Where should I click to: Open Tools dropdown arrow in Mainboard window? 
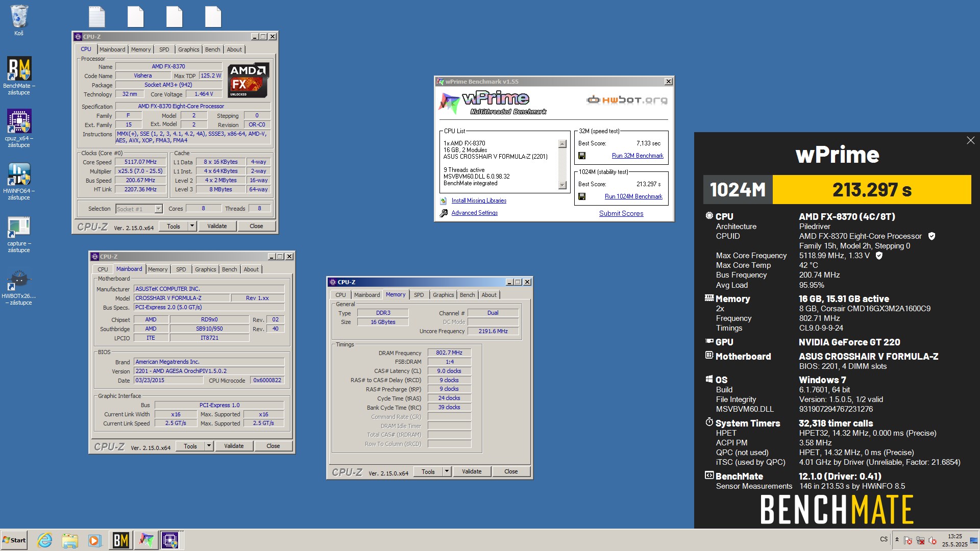(x=209, y=446)
